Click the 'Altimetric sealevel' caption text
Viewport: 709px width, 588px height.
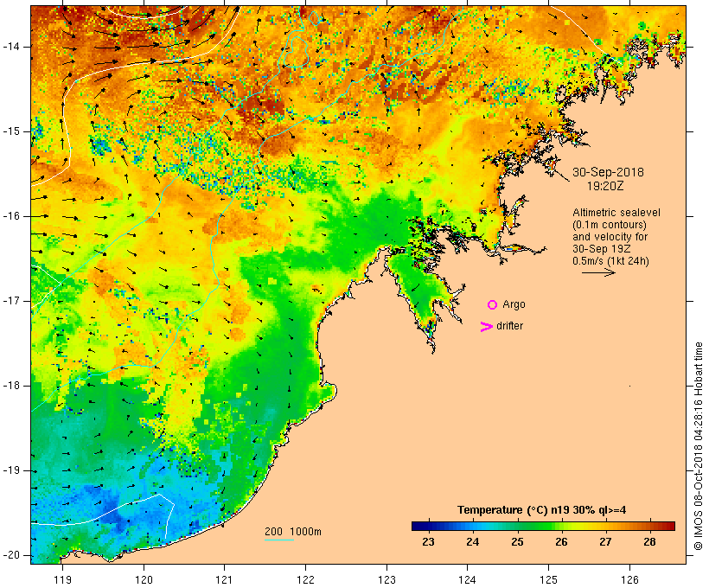tap(616, 213)
